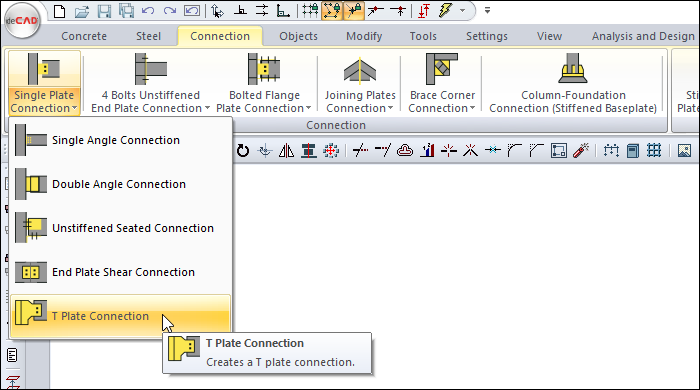Click the red revision cloud icon

[x=405, y=151]
